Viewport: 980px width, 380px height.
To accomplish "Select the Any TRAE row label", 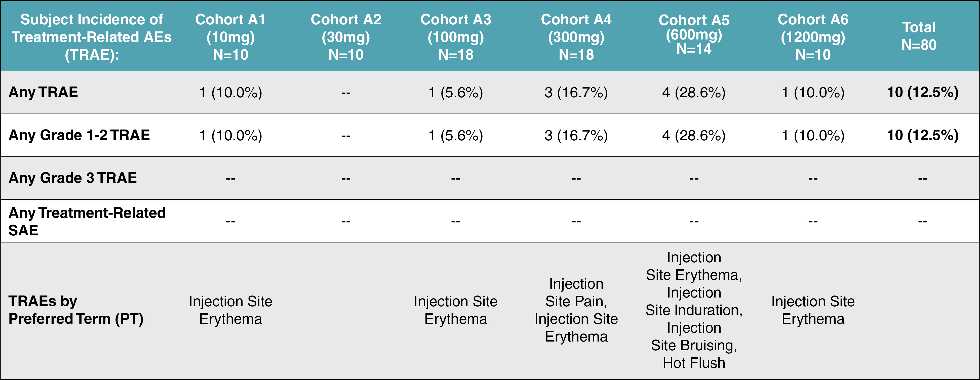I will (43, 93).
